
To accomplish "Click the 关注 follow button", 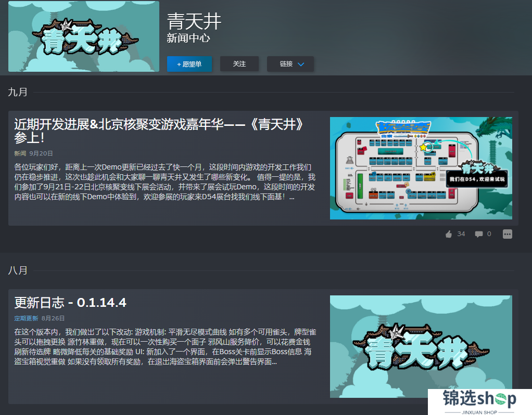I will [239, 64].
